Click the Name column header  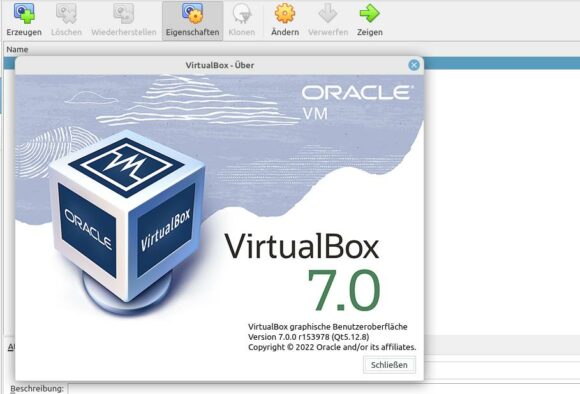coord(17,49)
